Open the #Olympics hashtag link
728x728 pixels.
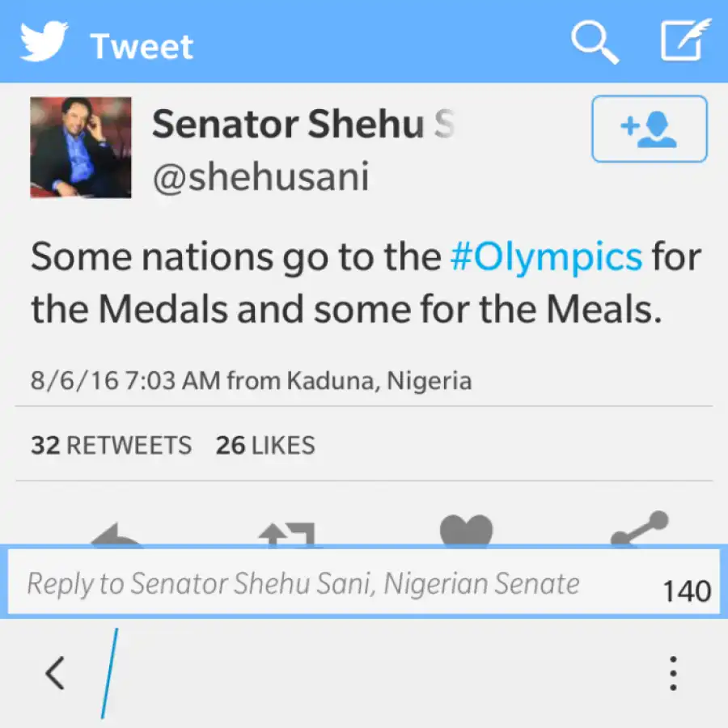546,257
